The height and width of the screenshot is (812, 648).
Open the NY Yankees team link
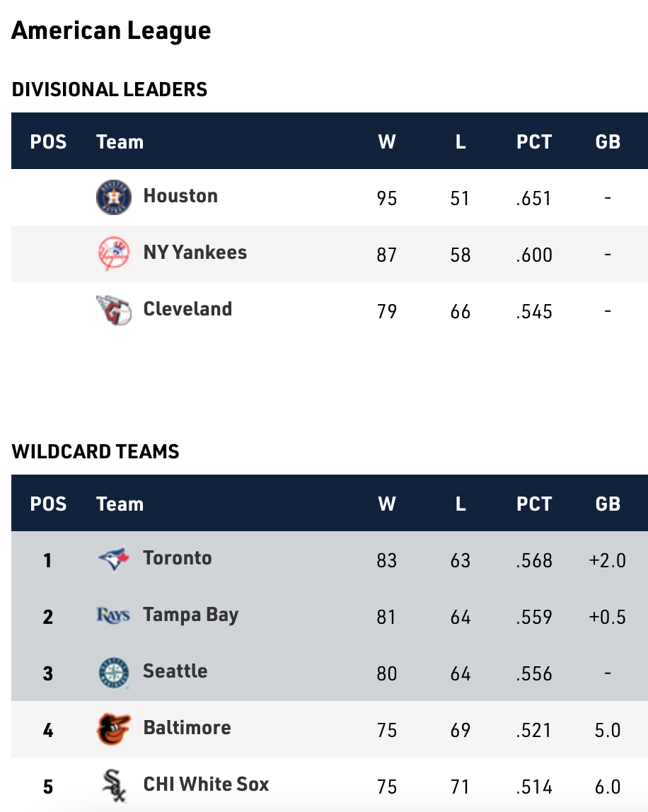(195, 253)
